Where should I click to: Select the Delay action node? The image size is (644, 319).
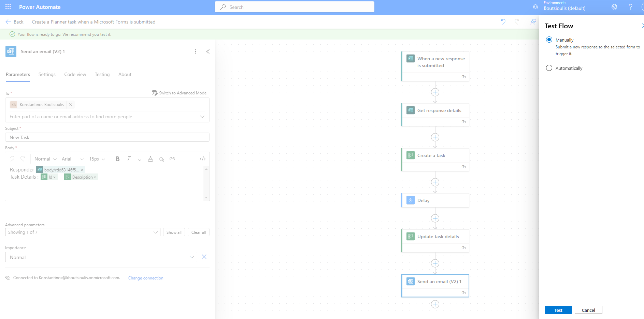[x=435, y=200]
